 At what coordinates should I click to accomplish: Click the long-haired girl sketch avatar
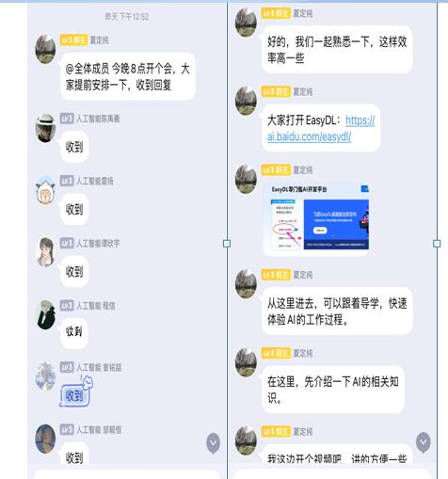[x=45, y=252]
